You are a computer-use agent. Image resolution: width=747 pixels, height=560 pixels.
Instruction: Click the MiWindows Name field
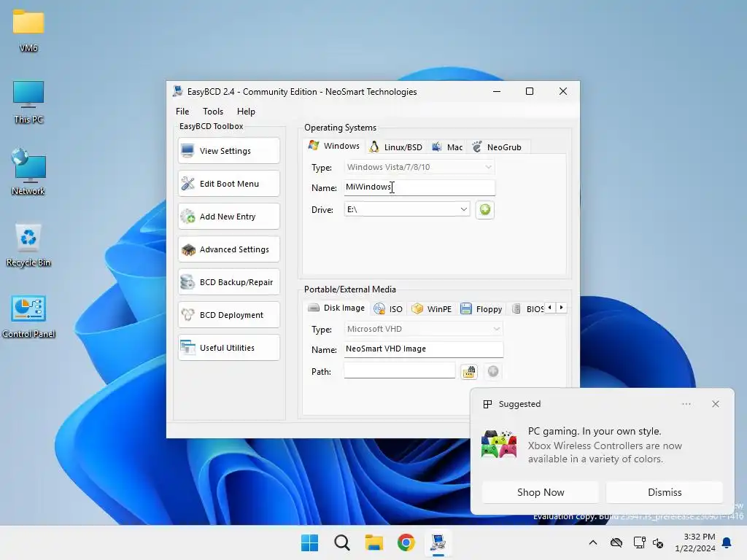(x=419, y=187)
